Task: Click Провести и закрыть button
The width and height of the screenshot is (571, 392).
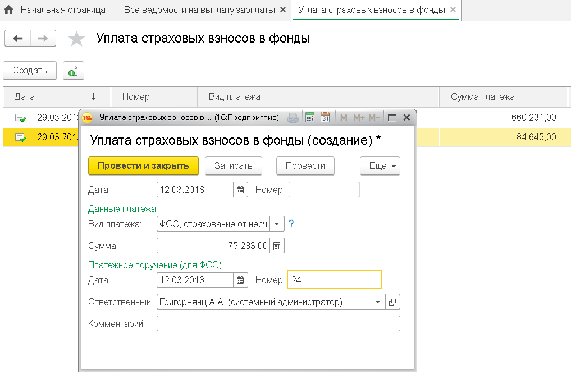Action: (144, 166)
